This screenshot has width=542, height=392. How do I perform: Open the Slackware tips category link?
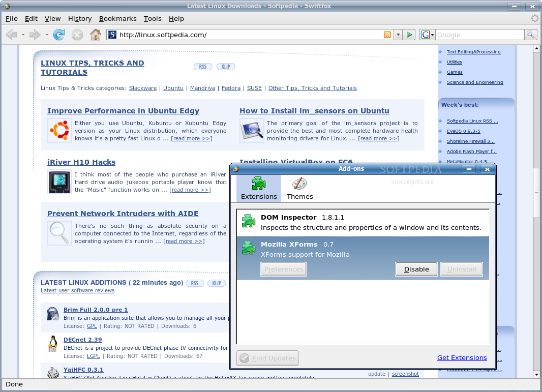[143, 88]
